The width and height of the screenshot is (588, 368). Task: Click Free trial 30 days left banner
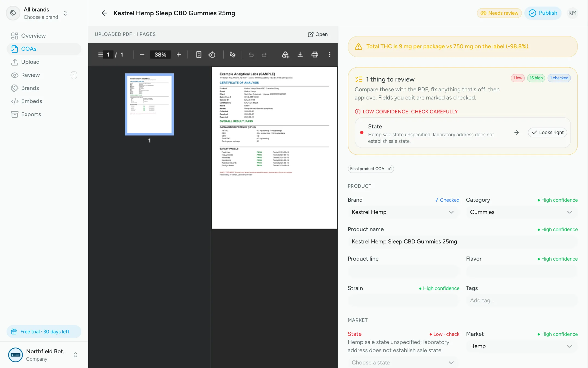click(44, 331)
